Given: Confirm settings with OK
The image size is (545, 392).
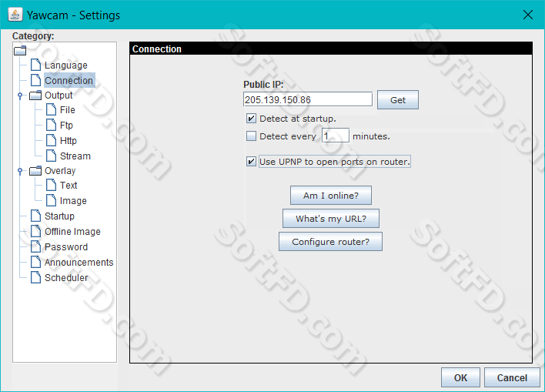Looking at the screenshot, I should pos(460,377).
